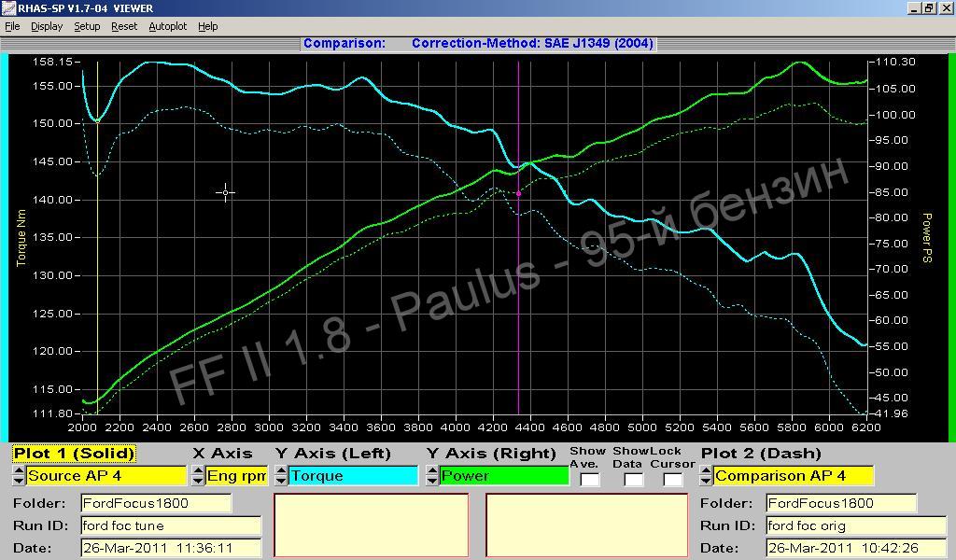Open the Display menu
The height and width of the screenshot is (560, 956).
47,26
